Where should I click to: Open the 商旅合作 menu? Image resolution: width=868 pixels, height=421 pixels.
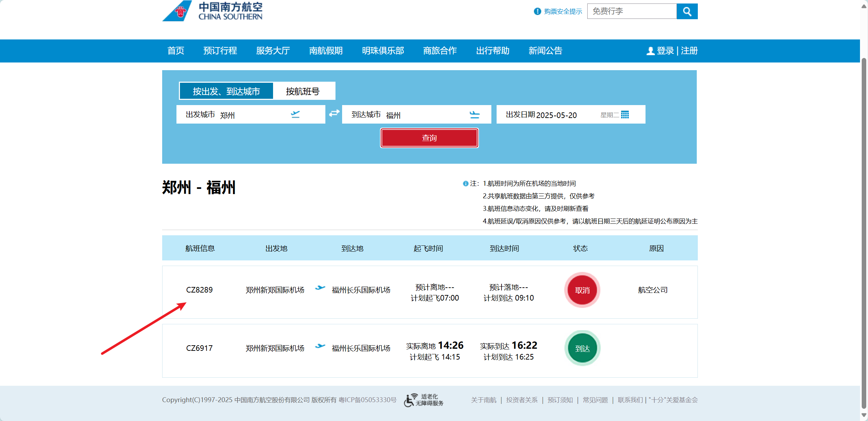[440, 51]
